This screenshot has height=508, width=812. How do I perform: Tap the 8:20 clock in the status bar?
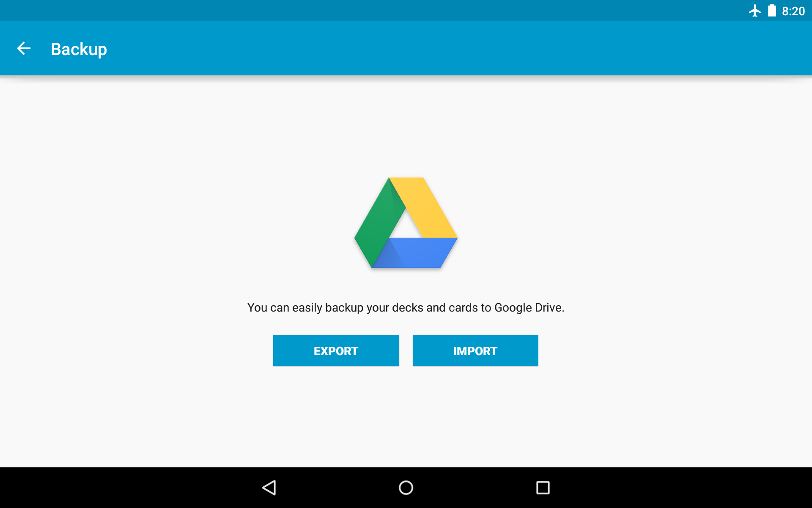point(793,11)
